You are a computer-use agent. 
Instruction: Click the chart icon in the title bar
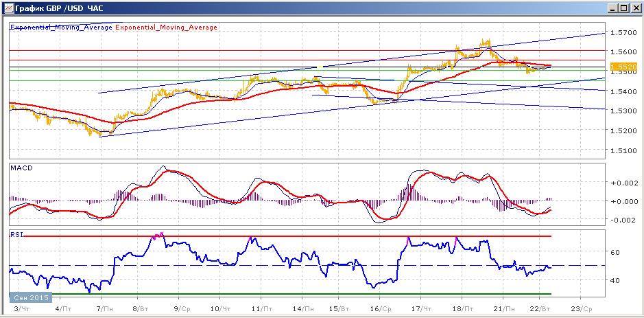[9, 8]
